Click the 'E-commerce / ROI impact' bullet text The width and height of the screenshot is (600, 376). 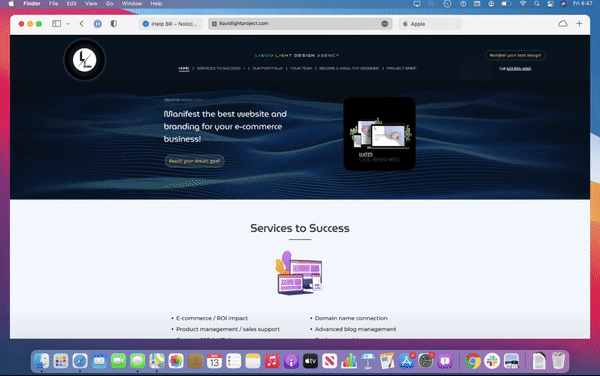[212, 318]
